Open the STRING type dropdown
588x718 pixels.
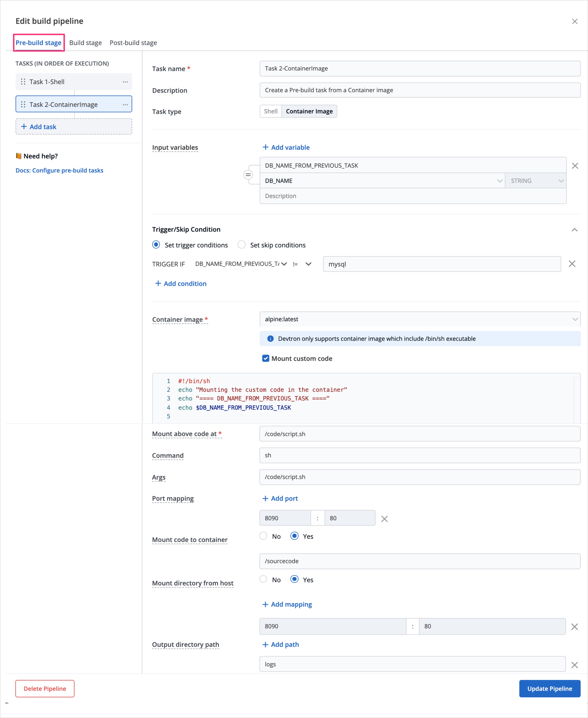coord(536,181)
